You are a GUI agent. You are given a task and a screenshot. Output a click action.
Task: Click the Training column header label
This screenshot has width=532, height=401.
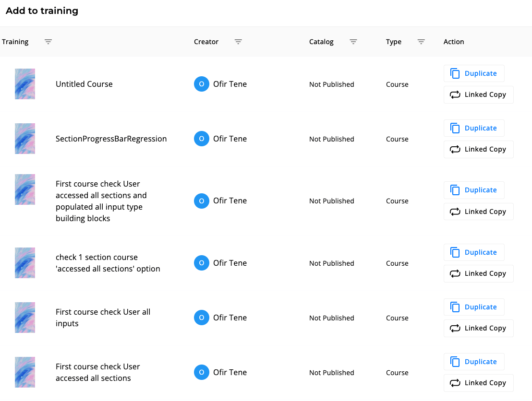(15, 42)
